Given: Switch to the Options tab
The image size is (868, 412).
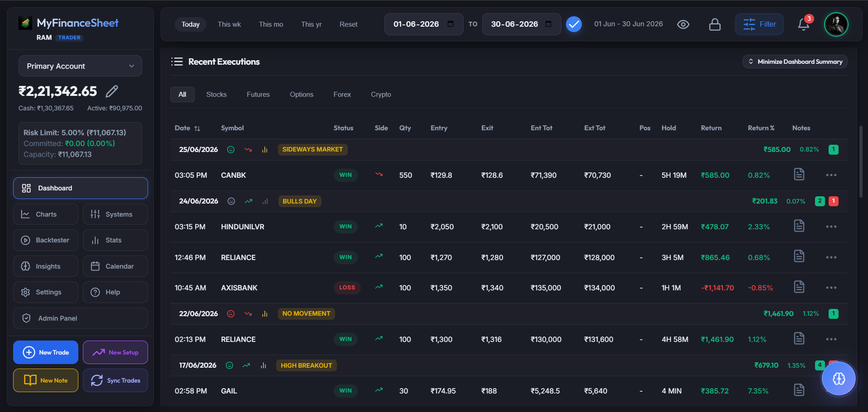Looking at the screenshot, I should 302,95.
